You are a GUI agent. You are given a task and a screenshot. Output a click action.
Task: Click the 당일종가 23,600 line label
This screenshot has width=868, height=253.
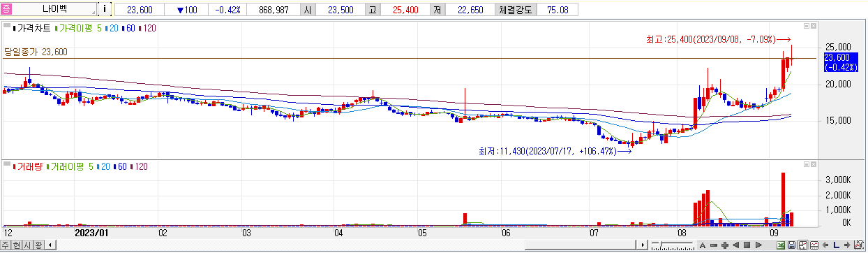point(36,52)
